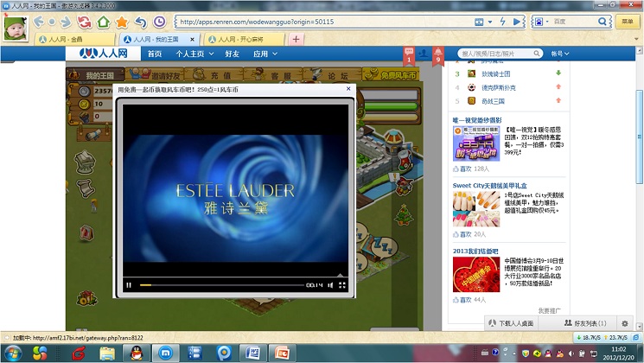Open the 唯一视觉婚纱摄影 ad title
This screenshot has width=644, height=363.
click(477, 120)
